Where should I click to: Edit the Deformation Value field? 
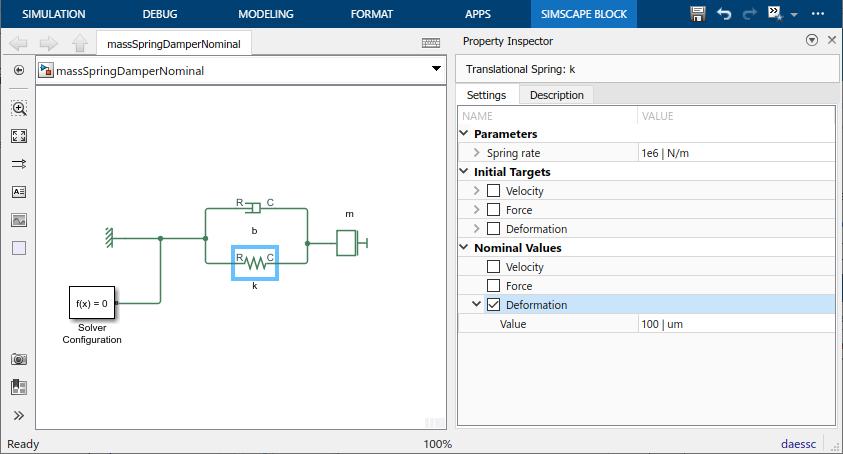[x=735, y=324]
